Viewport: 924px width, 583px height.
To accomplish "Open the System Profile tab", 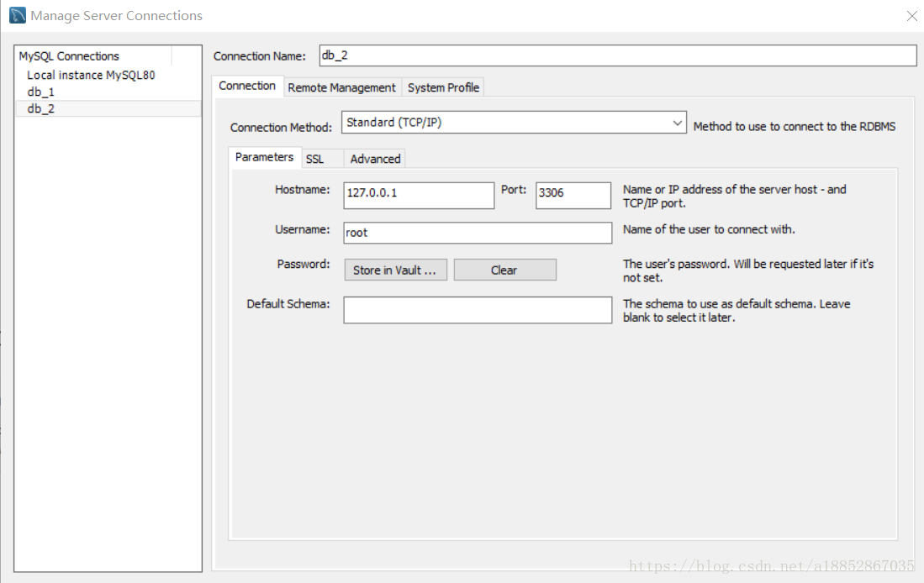I will click(443, 87).
